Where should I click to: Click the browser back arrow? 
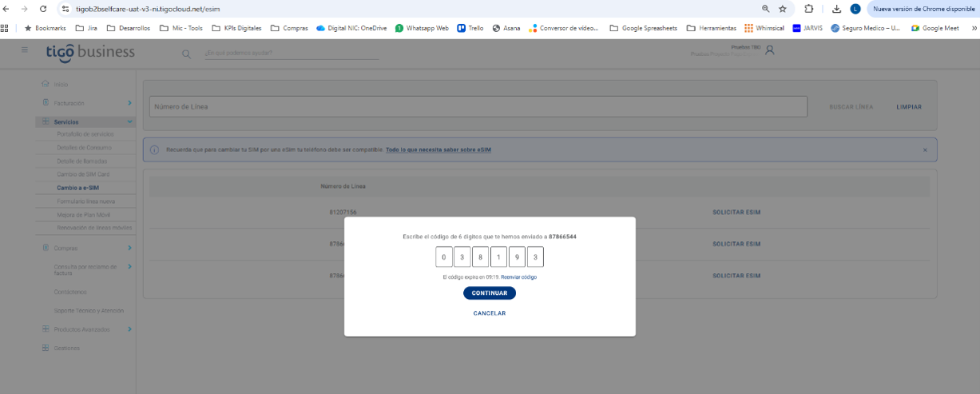coord(7,9)
